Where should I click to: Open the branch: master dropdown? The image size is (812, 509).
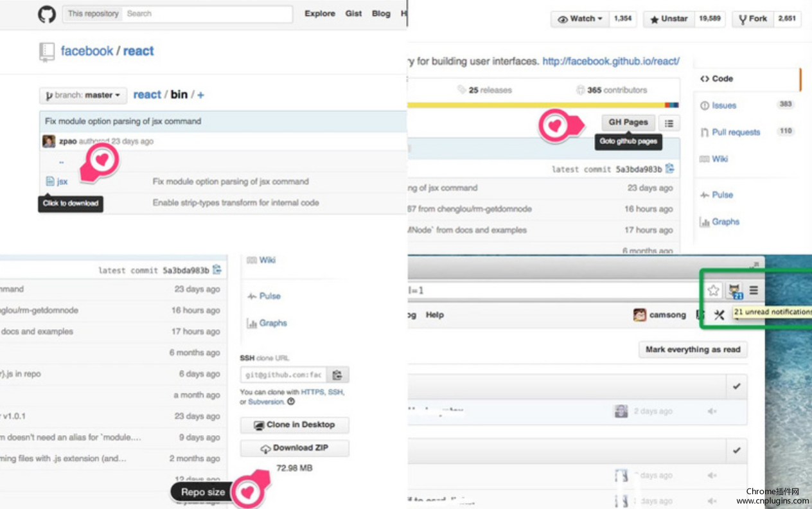click(x=83, y=95)
